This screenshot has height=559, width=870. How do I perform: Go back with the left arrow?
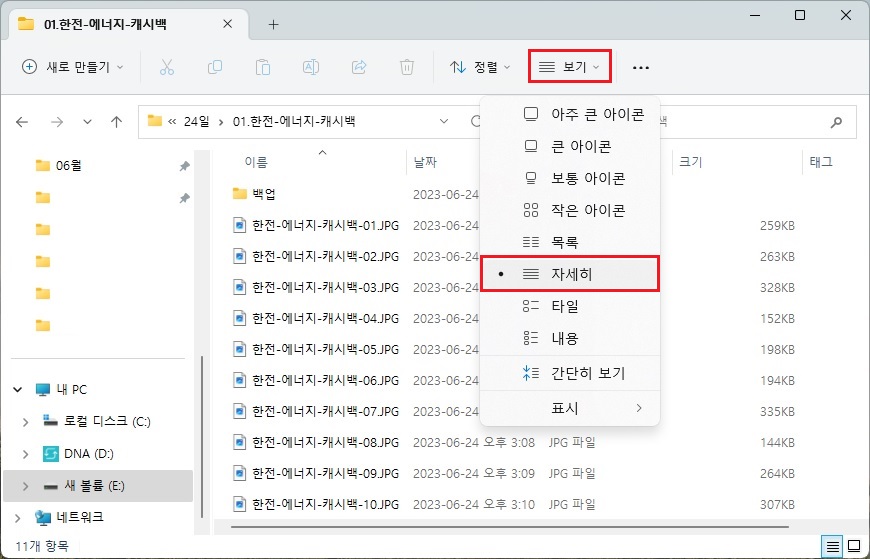[22, 122]
